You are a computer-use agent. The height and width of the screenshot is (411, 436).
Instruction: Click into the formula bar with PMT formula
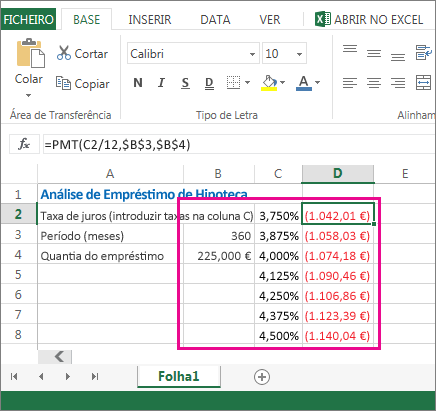[239, 144]
